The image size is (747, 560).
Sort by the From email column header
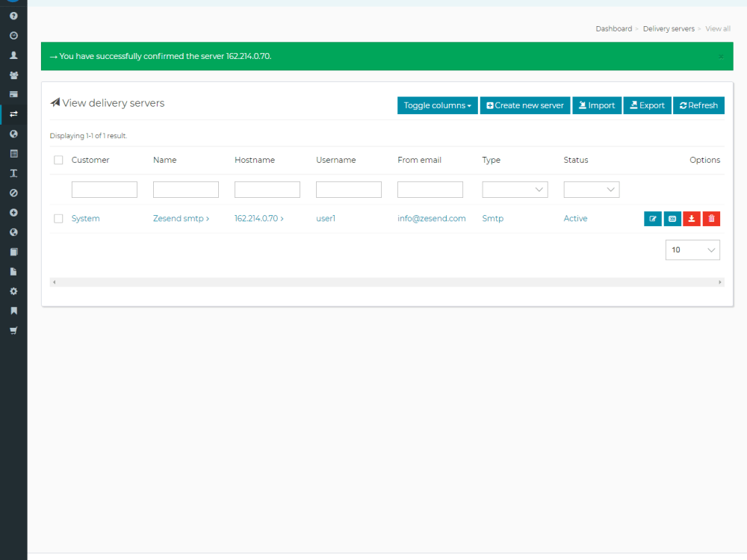coord(419,160)
